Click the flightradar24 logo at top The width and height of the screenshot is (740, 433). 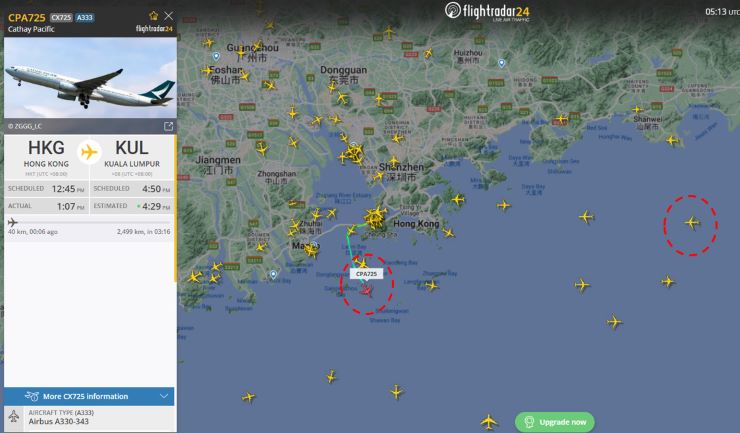(487, 11)
